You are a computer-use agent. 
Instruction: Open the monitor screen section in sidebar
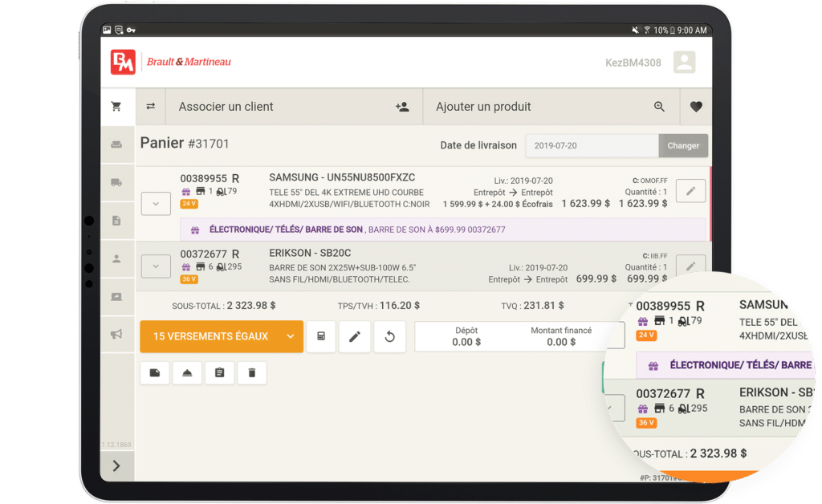[x=116, y=297]
